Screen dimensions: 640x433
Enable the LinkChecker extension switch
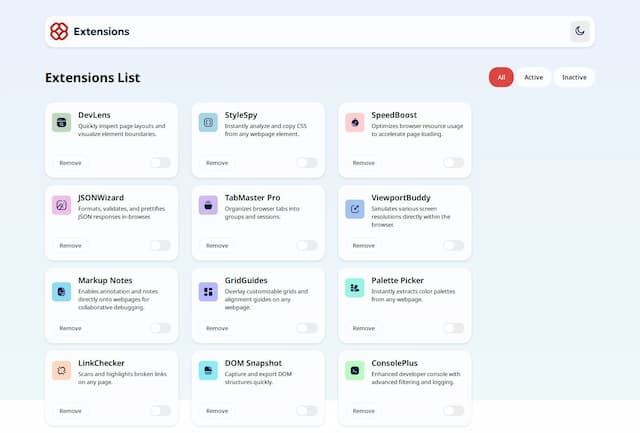[x=160, y=410]
